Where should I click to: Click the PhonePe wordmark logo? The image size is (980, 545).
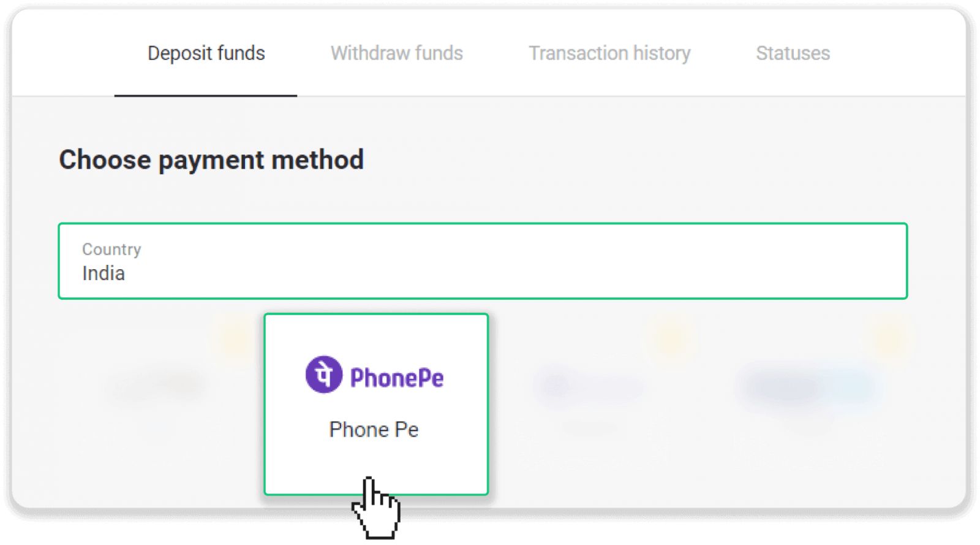point(396,378)
